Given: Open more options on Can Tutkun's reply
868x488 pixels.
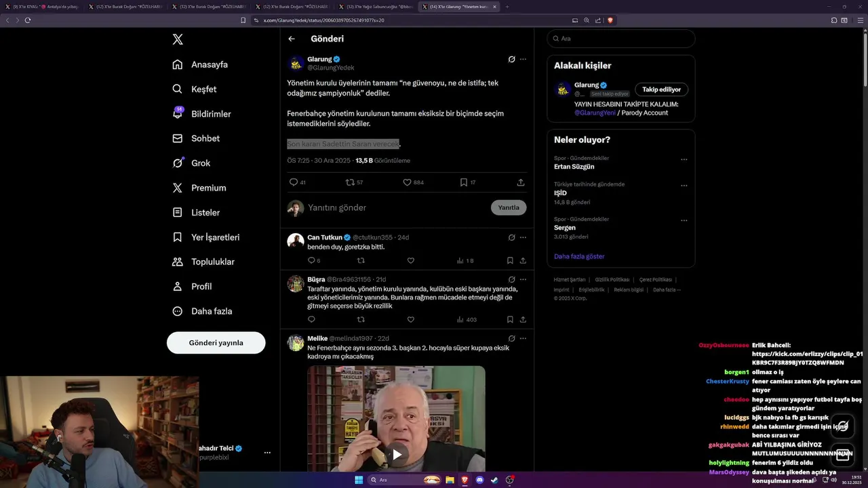Looking at the screenshot, I should pyautogui.click(x=523, y=237).
